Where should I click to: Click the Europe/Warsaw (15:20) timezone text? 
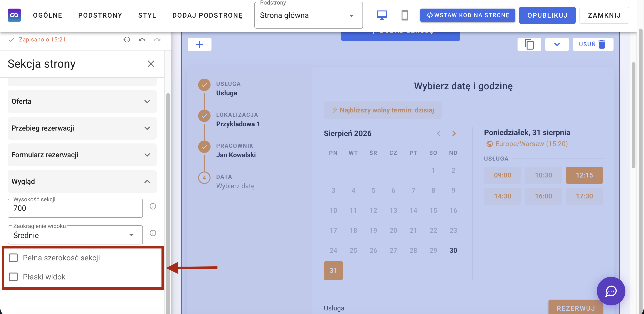[532, 144]
